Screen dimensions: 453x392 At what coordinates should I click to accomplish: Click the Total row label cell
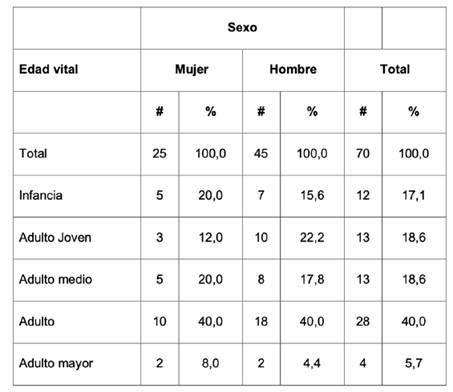(77, 154)
